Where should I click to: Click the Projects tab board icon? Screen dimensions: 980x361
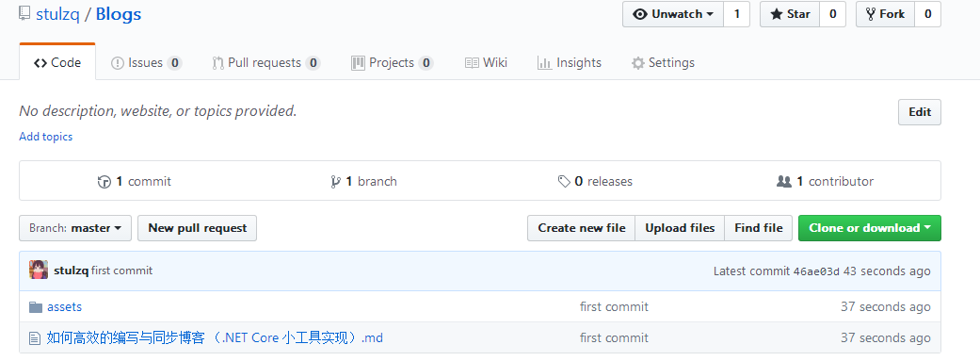[x=358, y=63]
